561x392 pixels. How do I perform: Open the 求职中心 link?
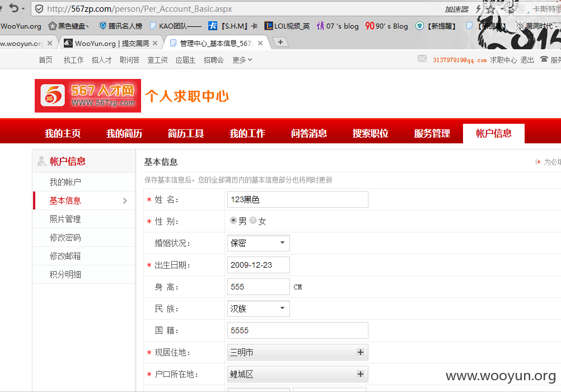click(503, 60)
